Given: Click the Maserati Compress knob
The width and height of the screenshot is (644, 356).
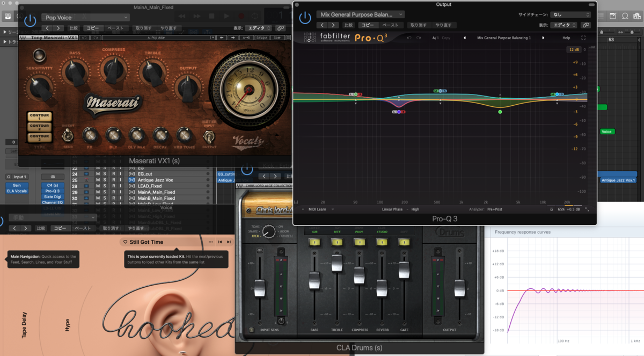Looking at the screenshot, I should point(113,69).
